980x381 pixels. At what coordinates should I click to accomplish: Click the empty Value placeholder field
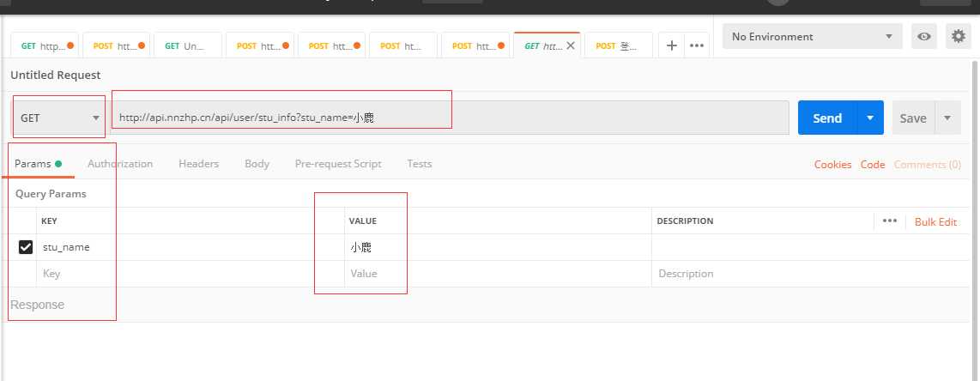point(498,274)
